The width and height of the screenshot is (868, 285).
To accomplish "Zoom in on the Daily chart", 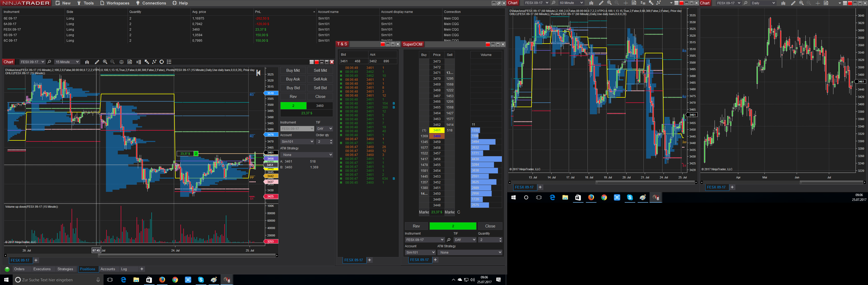I will [801, 3].
